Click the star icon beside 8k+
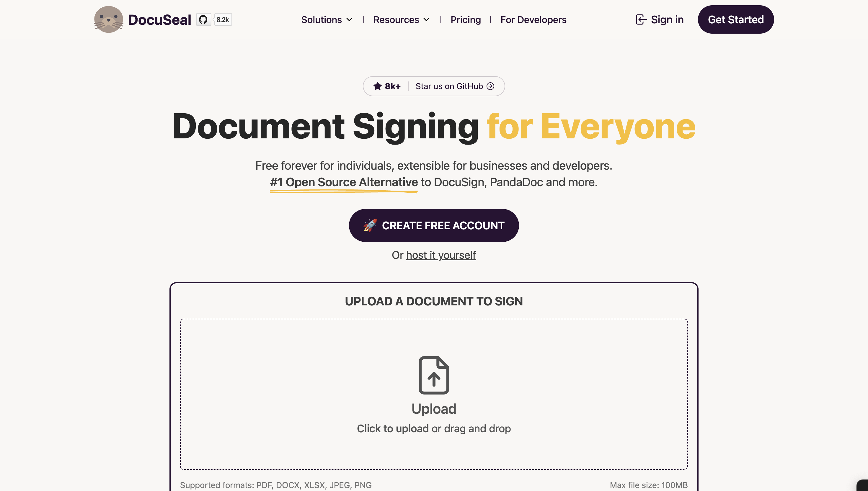The width and height of the screenshot is (868, 491). 378,86
